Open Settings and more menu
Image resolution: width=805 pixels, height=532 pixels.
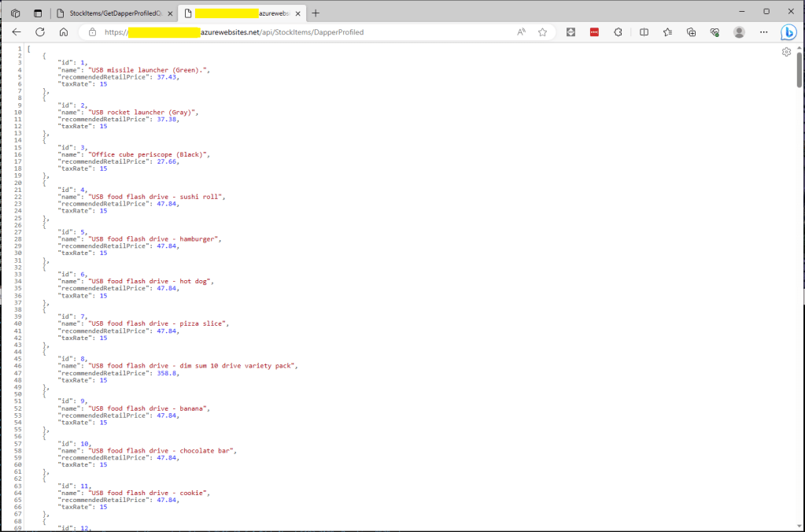(763, 32)
